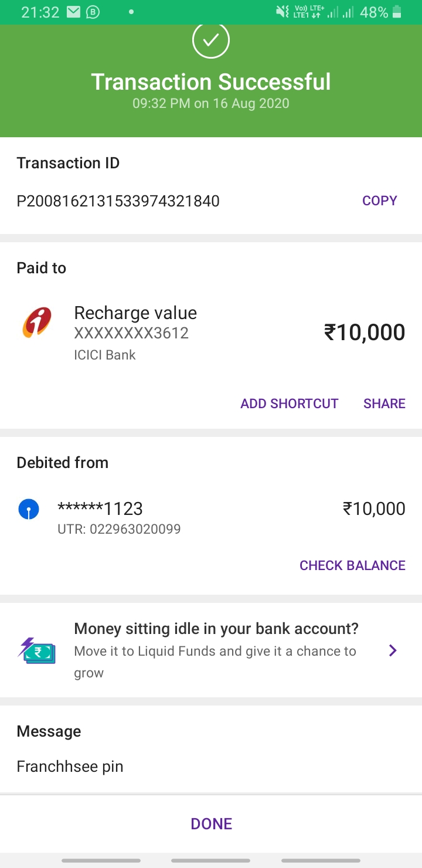
Task: Share the transaction receipt
Action: tap(384, 404)
